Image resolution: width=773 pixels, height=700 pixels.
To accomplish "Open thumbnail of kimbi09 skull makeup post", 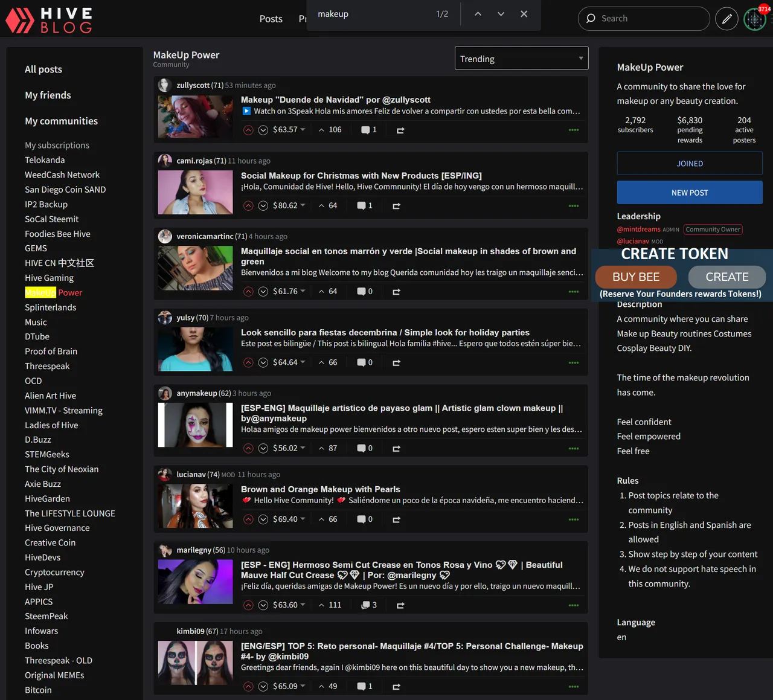I will tap(195, 663).
